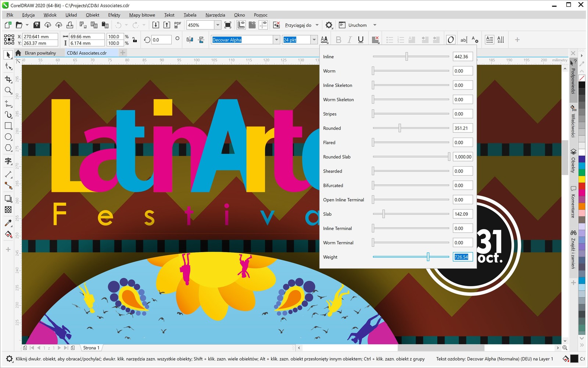The image size is (588, 368).
Task: Toggle full-screen preview icon
Action: pyautogui.click(x=228, y=25)
